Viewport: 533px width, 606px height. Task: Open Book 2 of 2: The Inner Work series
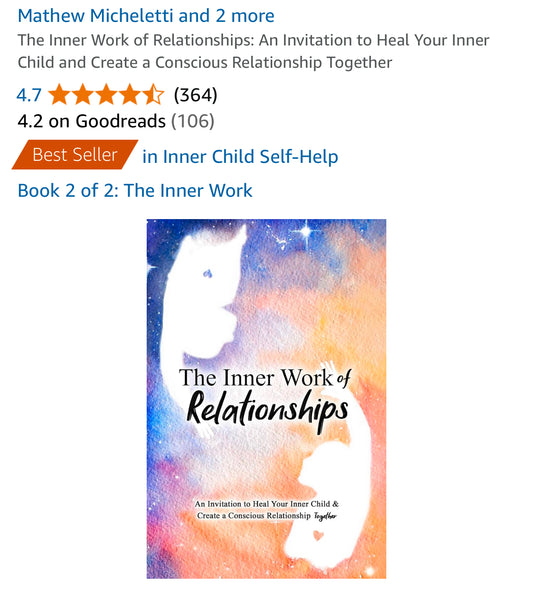click(135, 191)
